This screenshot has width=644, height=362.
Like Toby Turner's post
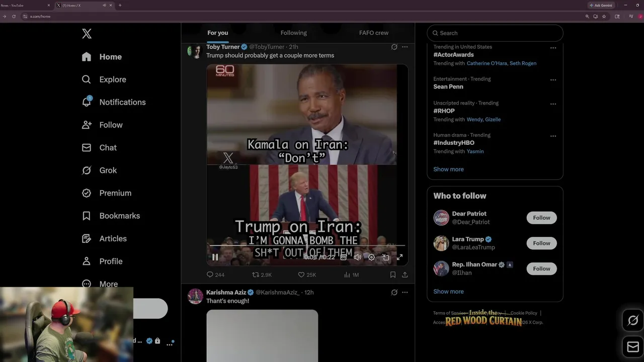point(307,275)
